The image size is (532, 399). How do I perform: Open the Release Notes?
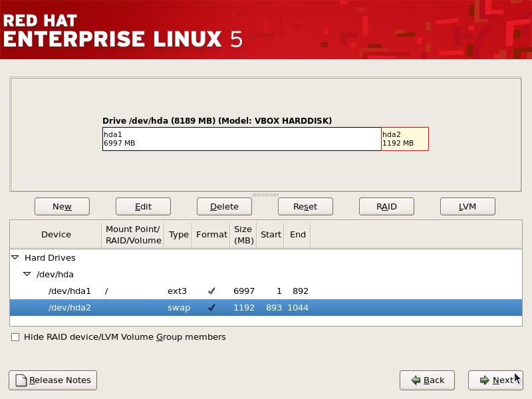[x=53, y=380]
